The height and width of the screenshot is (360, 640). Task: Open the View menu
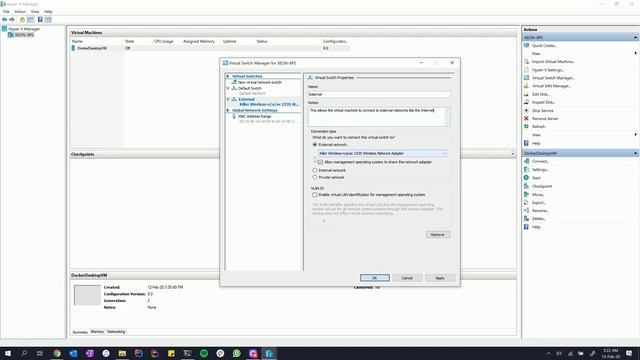(x=35, y=11)
